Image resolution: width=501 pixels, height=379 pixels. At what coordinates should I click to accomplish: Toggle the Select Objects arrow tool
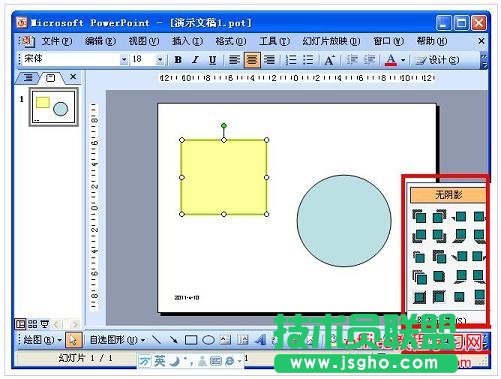coord(73,340)
